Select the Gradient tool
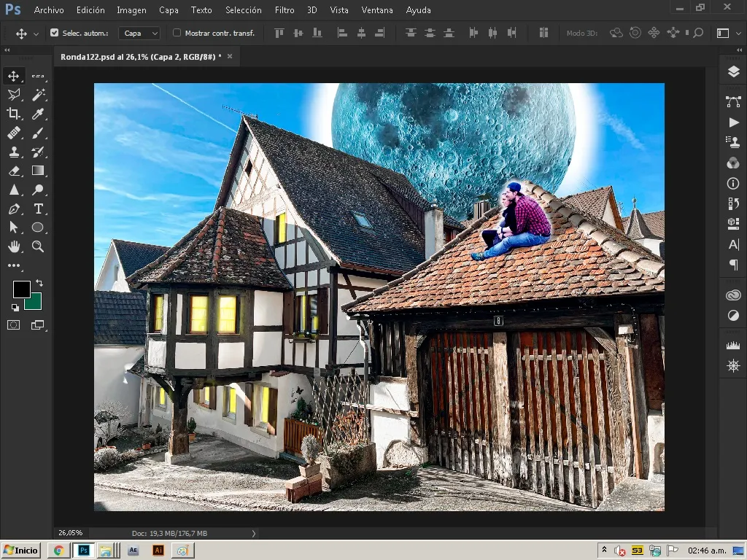Viewport: 747px width, 560px height. tap(38, 171)
